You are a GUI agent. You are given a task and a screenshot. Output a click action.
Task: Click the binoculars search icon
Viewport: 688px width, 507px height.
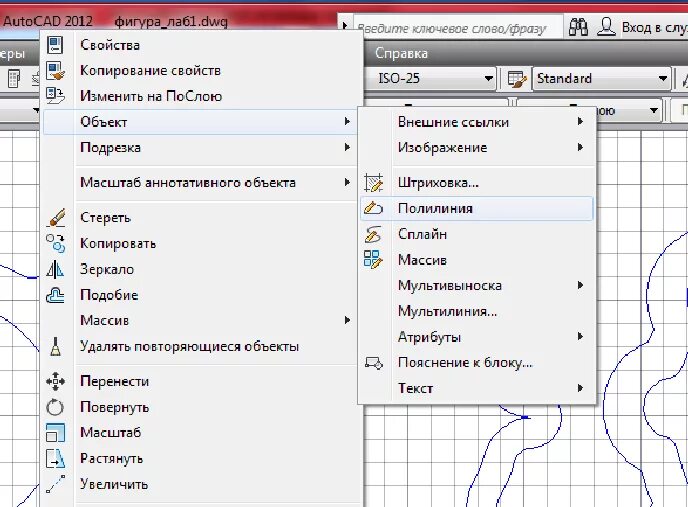coord(578,28)
